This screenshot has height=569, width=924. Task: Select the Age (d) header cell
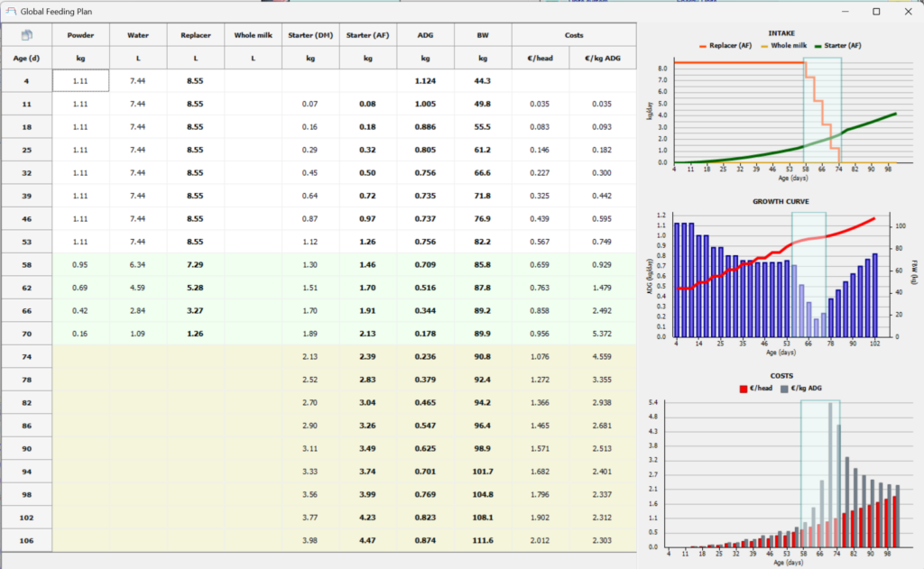click(x=26, y=59)
